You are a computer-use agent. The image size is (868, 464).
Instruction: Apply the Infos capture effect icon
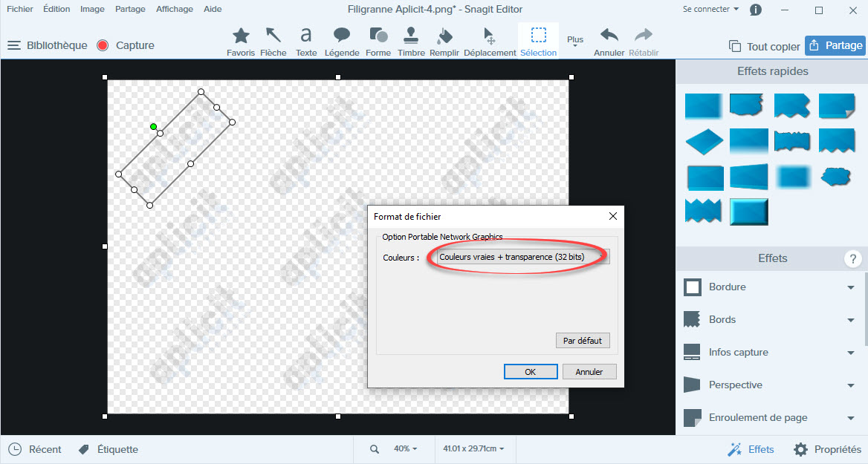coord(692,353)
